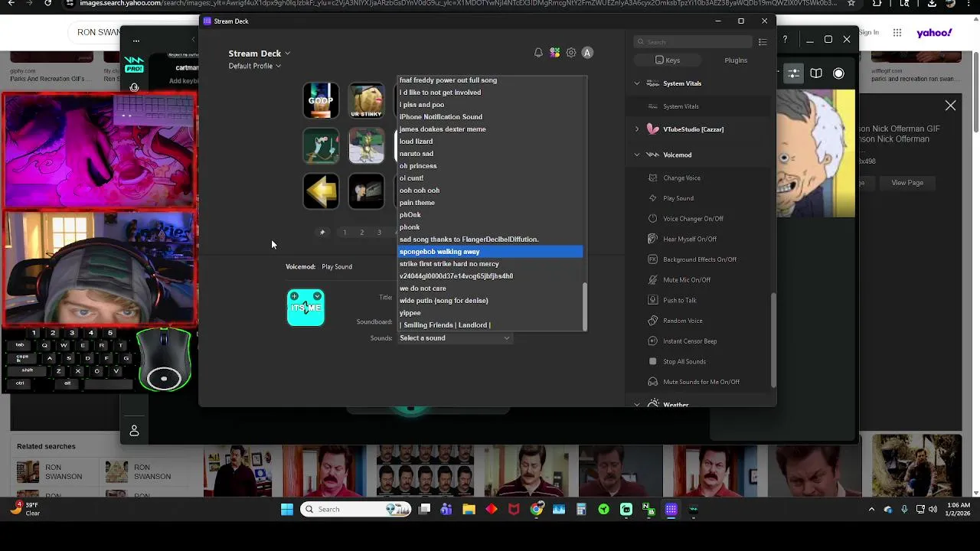Pin the current page with pin icon

point(322,233)
